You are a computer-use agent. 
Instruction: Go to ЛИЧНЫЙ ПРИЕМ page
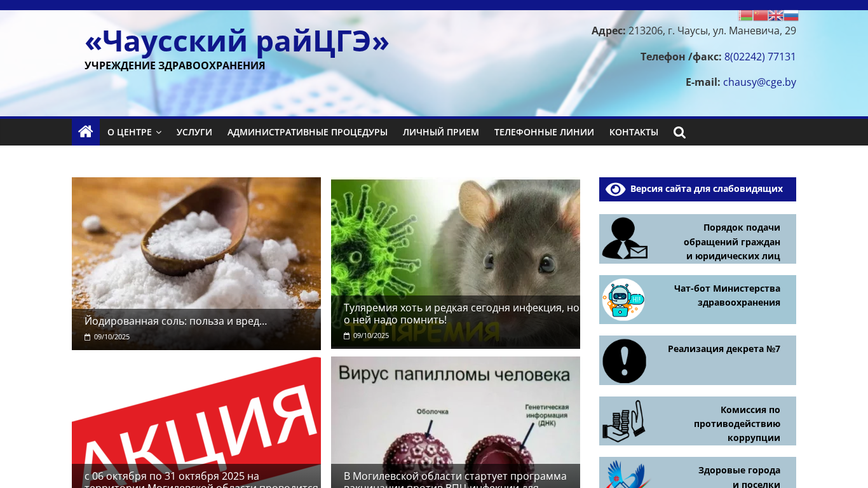click(441, 132)
